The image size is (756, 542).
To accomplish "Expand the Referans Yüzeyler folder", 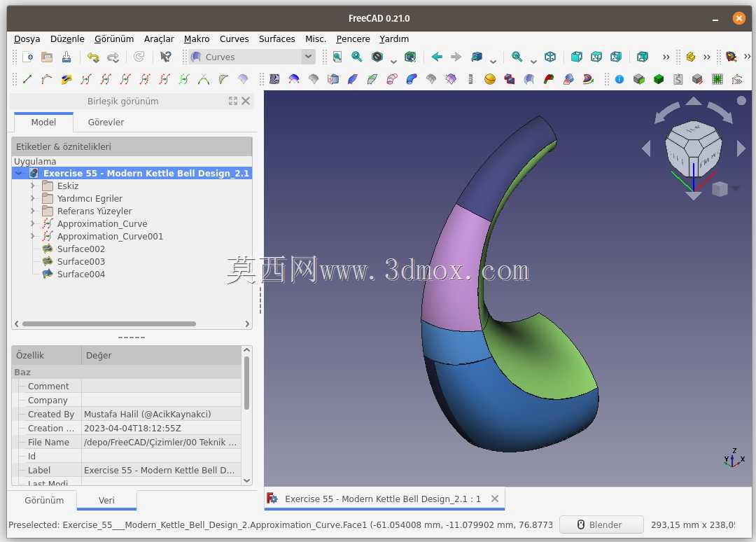I will pos(33,211).
